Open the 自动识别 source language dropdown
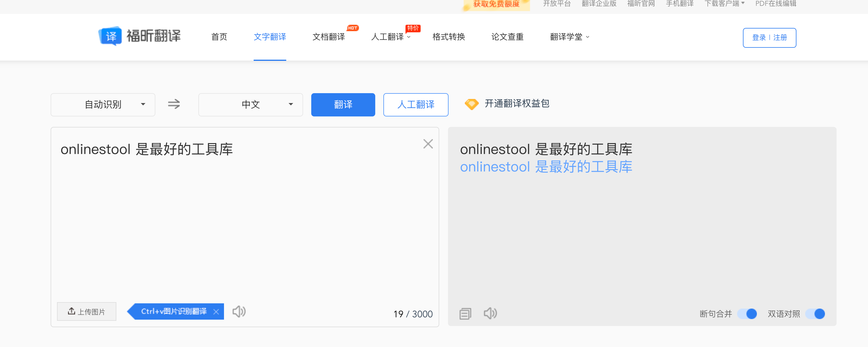The width and height of the screenshot is (868, 347). (103, 105)
